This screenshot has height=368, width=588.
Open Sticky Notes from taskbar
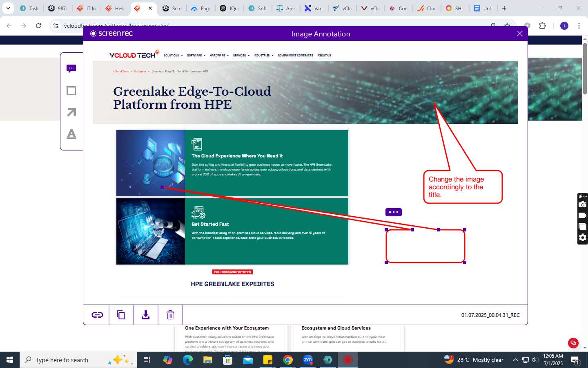pos(268,360)
